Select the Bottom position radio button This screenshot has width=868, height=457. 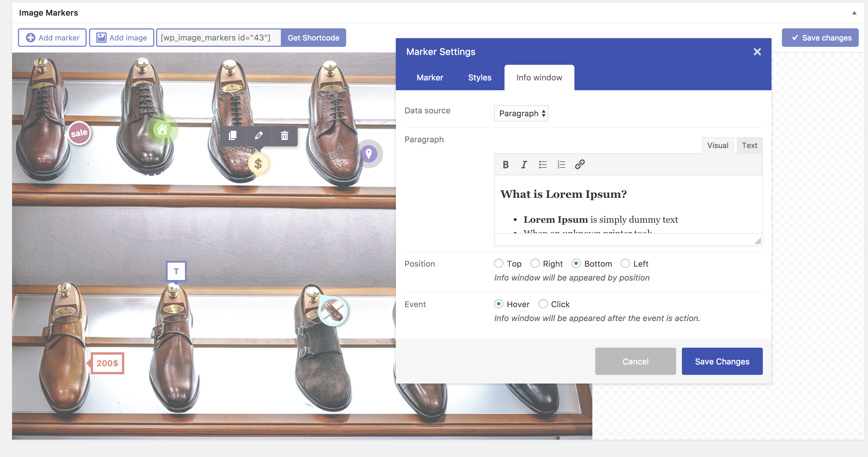[576, 264]
